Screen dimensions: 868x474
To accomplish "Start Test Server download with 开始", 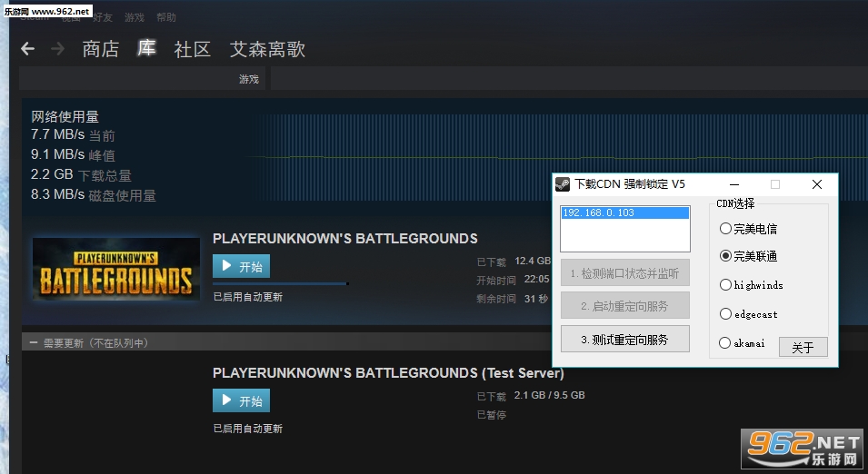I will [x=242, y=400].
